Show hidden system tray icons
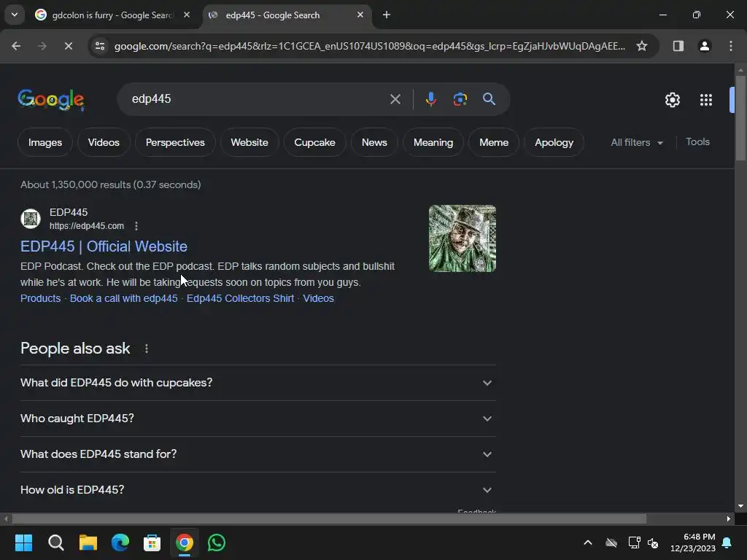 tap(588, 542)
